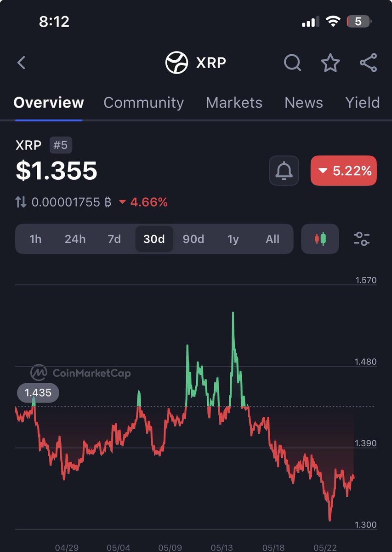Screen dimensions: 392x552
Task: Tap the $1.355 price value
Action: point(57,171)
